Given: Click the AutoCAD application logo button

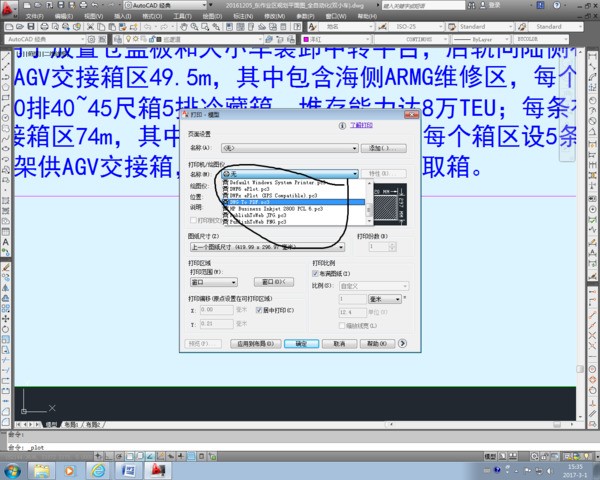Looking at the screenshot, I should tap(9, 9).
